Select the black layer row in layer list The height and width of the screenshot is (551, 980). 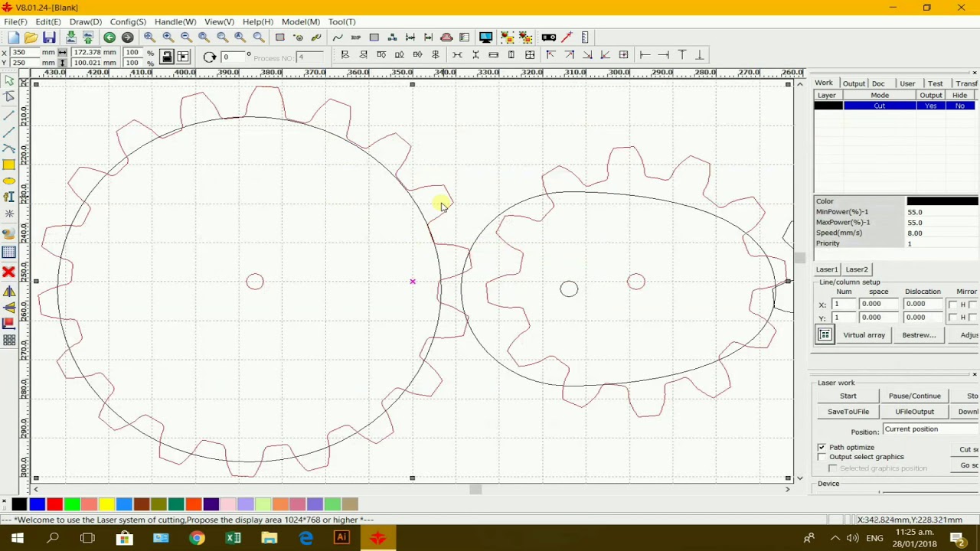[x=894, y=106]
